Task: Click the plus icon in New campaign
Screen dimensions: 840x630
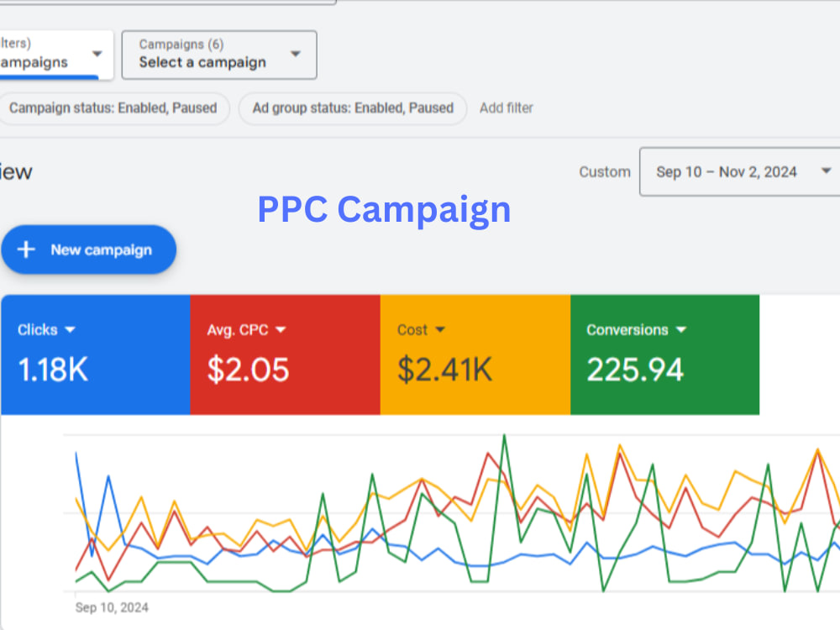Action: [26, 249]
